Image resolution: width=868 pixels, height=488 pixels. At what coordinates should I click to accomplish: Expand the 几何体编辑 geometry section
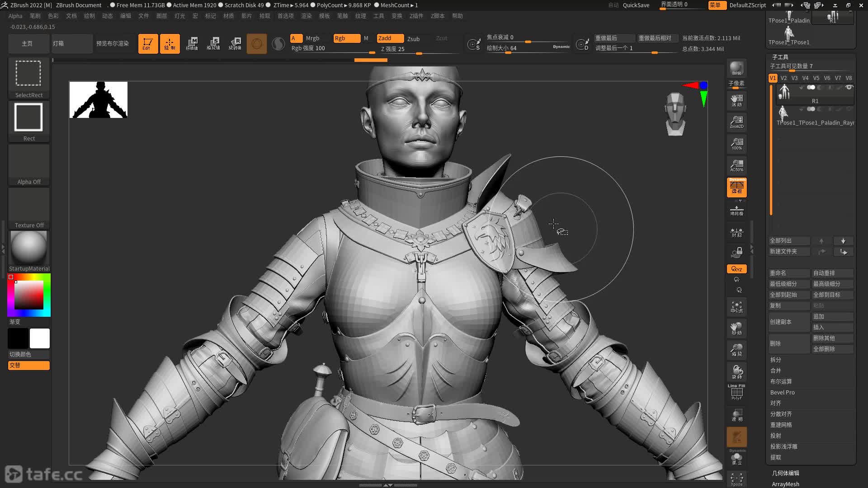pos(786,473)
